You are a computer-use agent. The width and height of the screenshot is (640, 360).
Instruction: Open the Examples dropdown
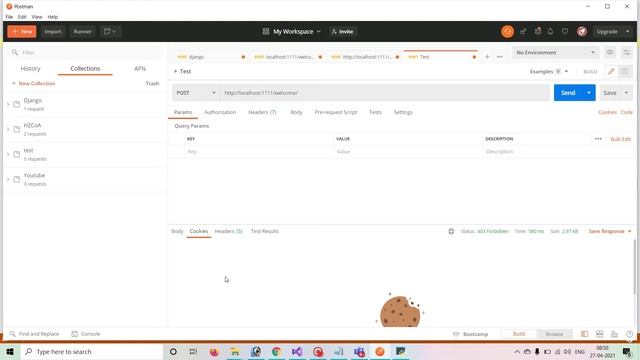point(549,71)
